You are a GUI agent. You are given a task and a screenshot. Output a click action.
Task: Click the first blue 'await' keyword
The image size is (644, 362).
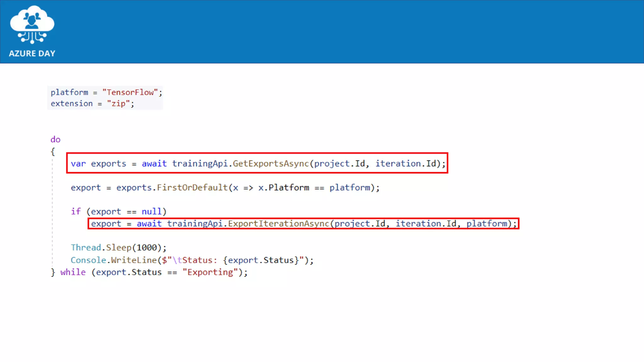click(x=154, y=164)
